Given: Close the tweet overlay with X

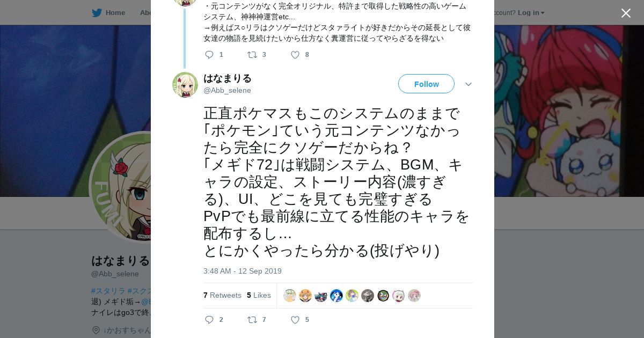Looking at the screenshot, I should pyautogui.click(x=626, y=13).
